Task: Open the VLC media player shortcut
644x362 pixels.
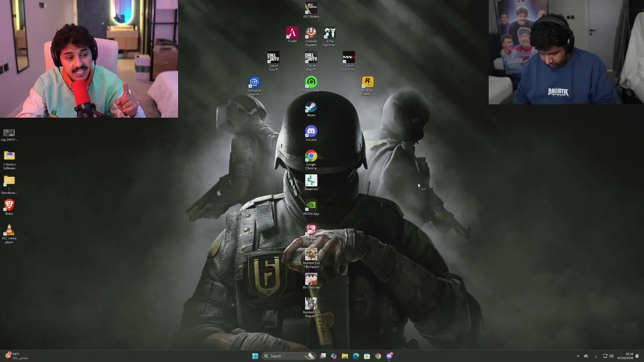Action: tap(9, 234)
